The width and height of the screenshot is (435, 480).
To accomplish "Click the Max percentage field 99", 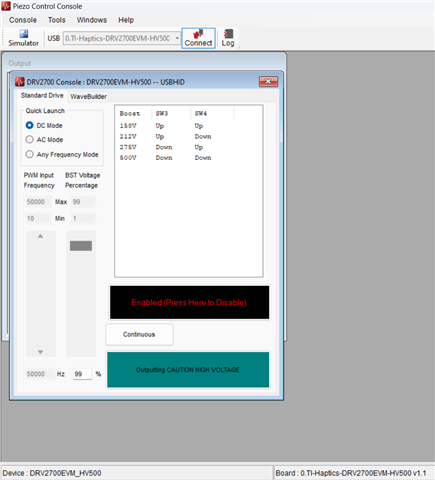I will pos(83,202).
